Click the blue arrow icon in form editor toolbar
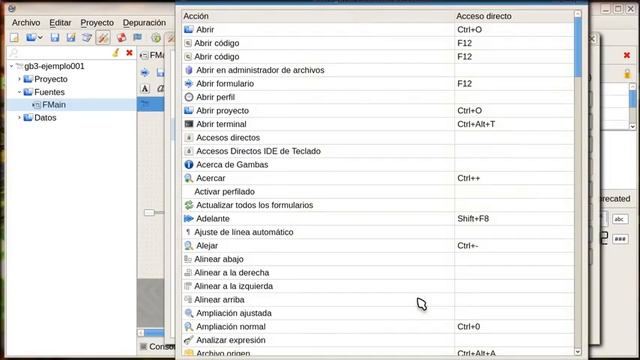The image size is (640, 360). click(145, 73)
